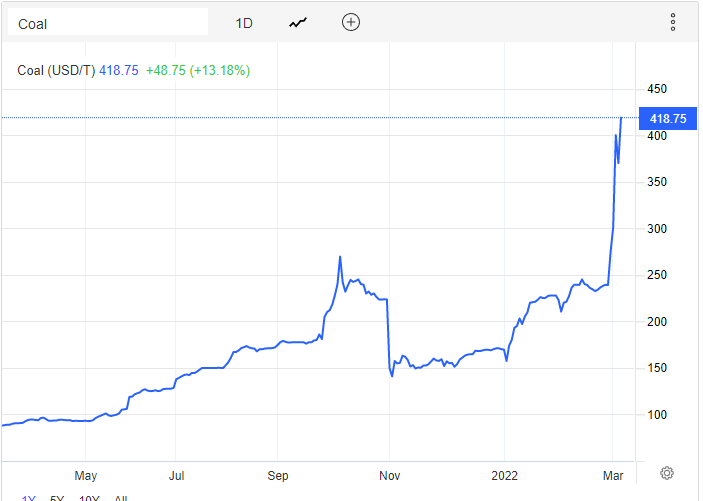The width and height of the screenshot is (703, 501).
Task: Click the 200 price axis label
Action: (x=656, y=322)
